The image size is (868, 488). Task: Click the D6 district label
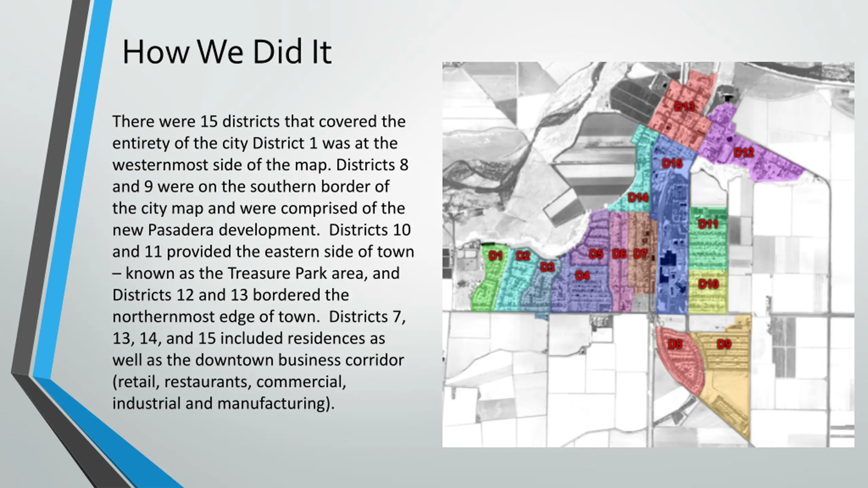point(619,254)
